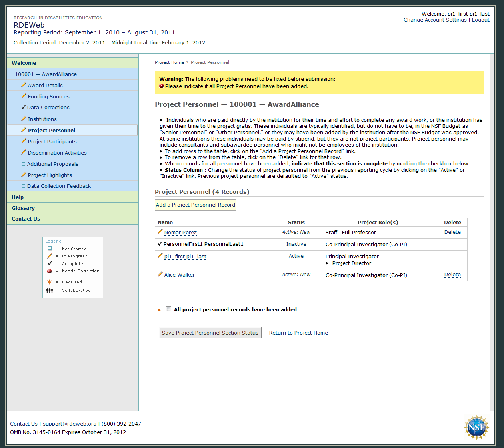Go to Project Home breadcrumb
Image resolution: width=504 pixels, height=448 pixels.
click(170, 62)
